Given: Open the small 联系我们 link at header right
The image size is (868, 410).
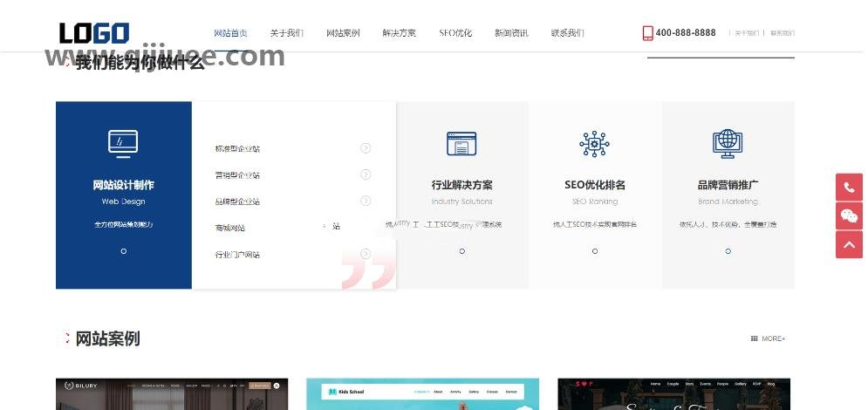Looking at the screenshot, I should pyautogui.click(x=783, y=33).
